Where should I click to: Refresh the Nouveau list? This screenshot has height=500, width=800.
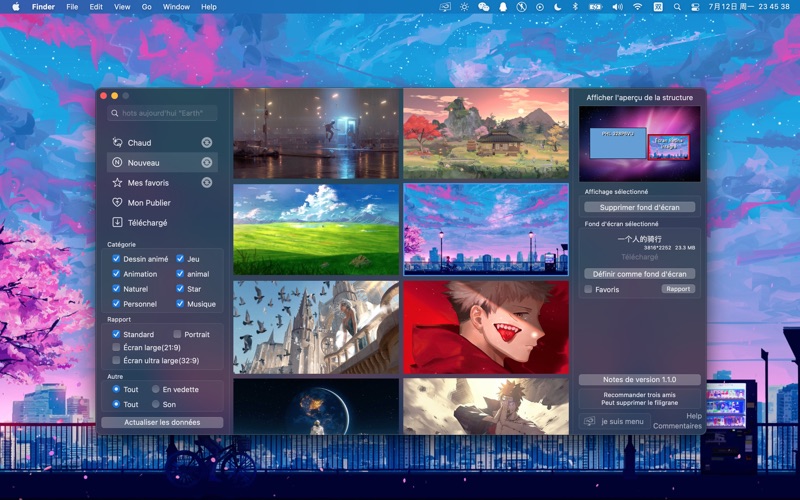(x=207, y=162)
